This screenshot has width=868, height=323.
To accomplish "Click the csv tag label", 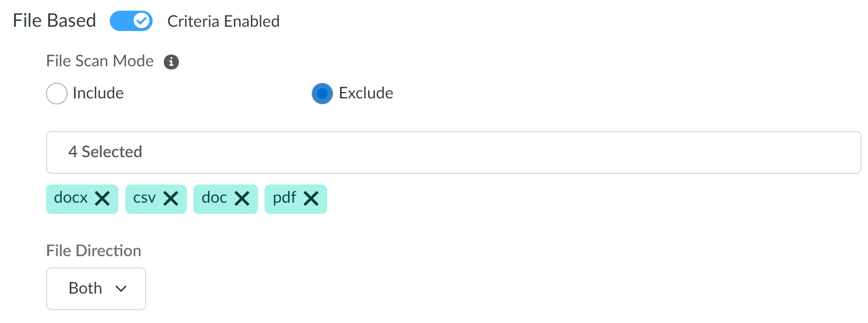I will (145, 198).
